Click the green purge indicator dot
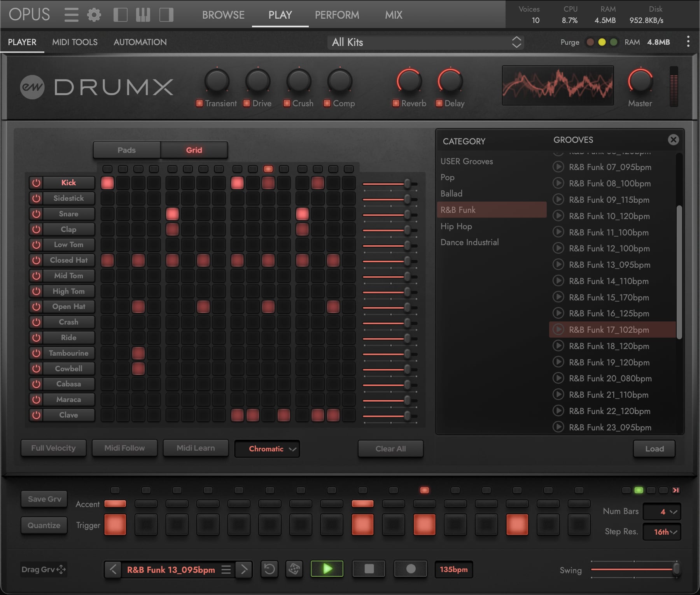This screenshot has height=595, width=700. click(x=614, y=42)
